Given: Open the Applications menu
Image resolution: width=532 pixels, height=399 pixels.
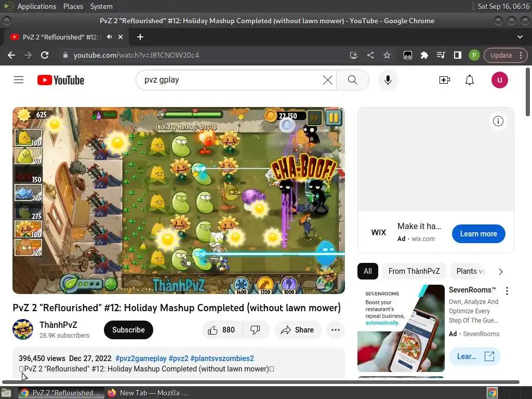Looking at the screenshot, I should 37,6.
